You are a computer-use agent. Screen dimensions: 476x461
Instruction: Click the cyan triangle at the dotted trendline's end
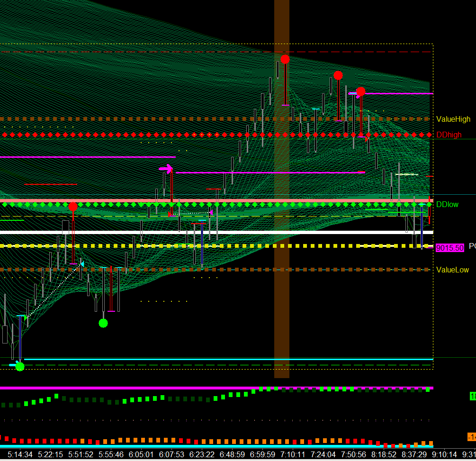pos(82,264)
